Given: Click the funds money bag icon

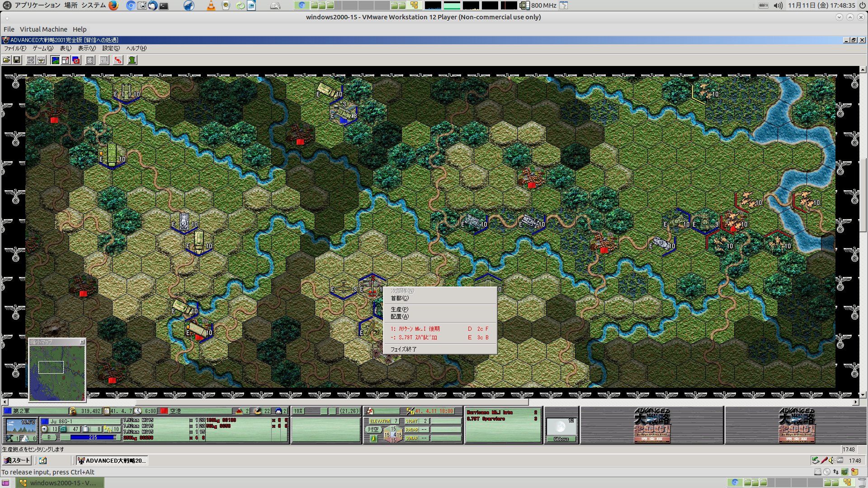Looking at the screenshot, I should click(73, 411).
